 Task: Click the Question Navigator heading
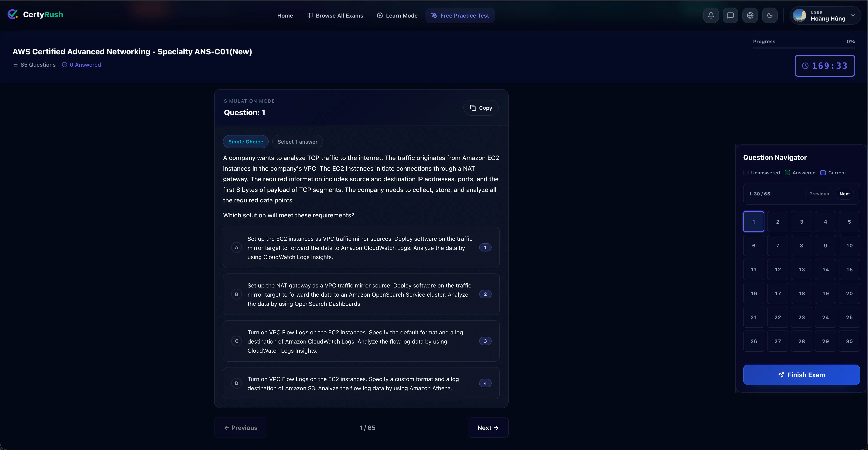pos(775,157)
